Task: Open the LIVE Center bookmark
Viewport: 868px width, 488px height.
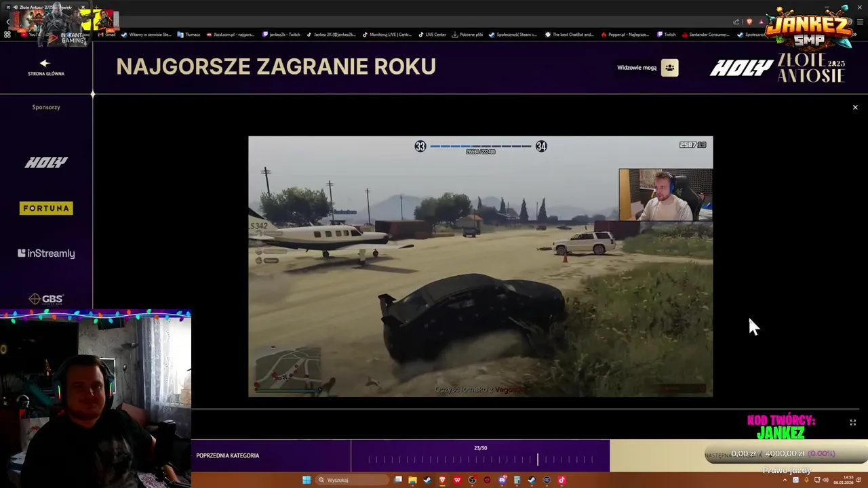Action: (432, 35)
